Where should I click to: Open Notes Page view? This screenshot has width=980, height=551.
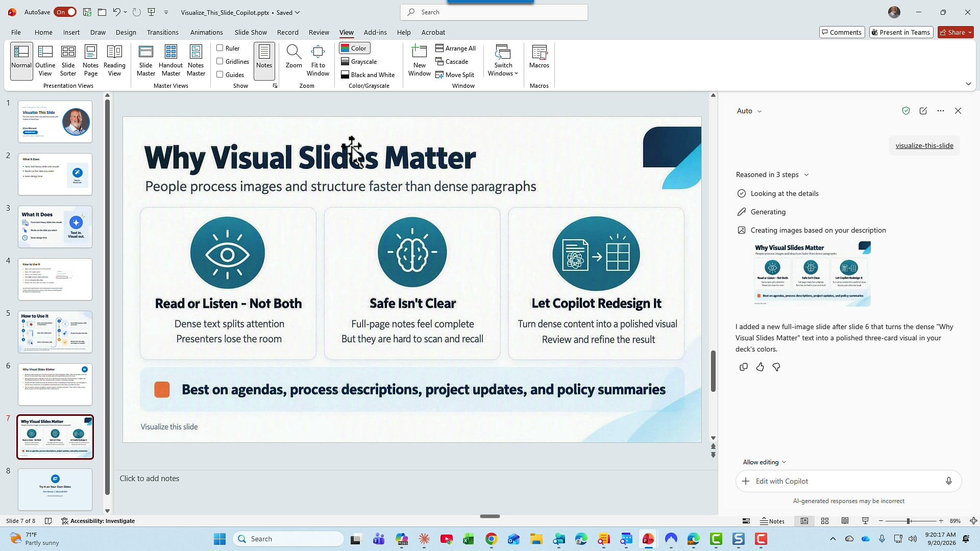pyautogui.click(x=90, y=61)
